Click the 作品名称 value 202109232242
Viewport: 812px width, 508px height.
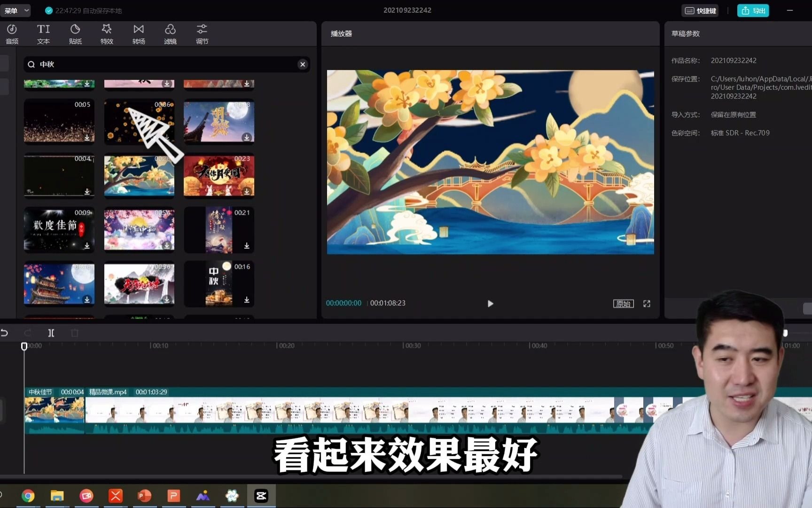tap(734, 61)
